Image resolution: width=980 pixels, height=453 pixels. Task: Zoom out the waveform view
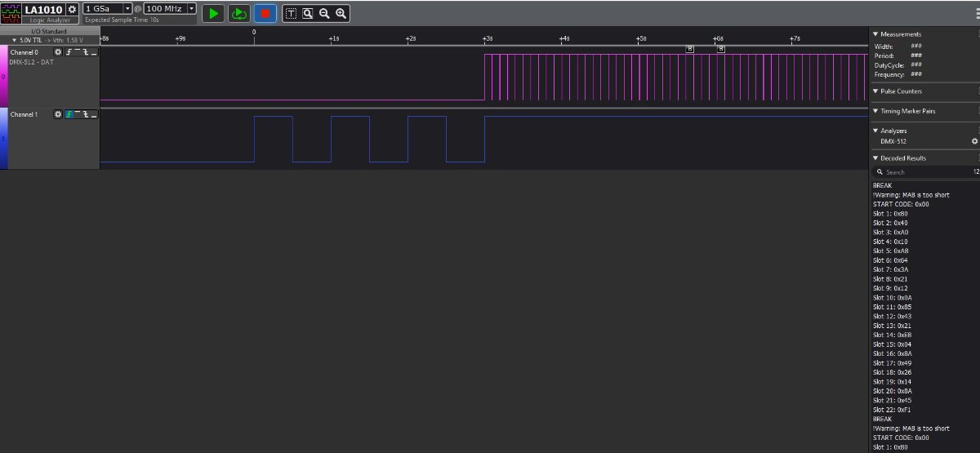(324, 14)
